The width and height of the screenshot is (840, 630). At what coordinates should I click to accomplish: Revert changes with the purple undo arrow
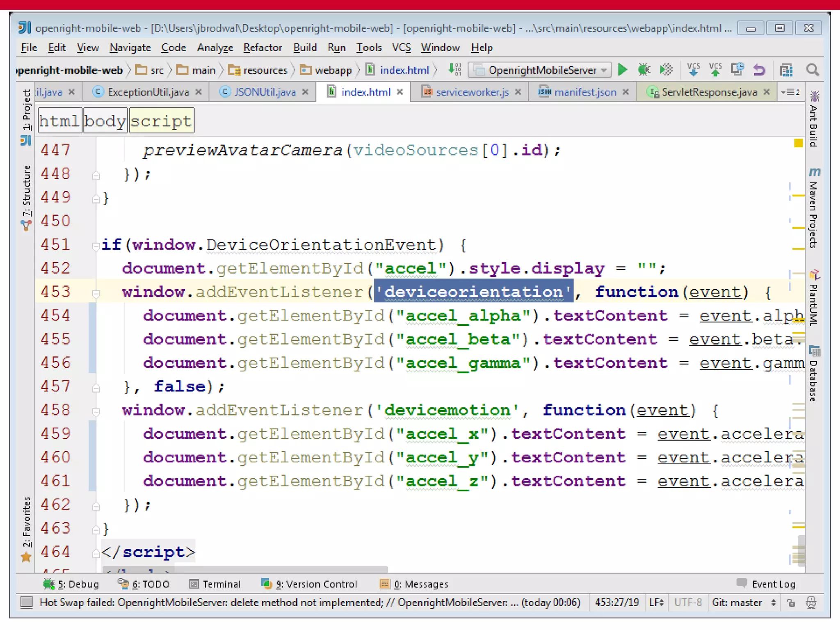tap(759, 70)
